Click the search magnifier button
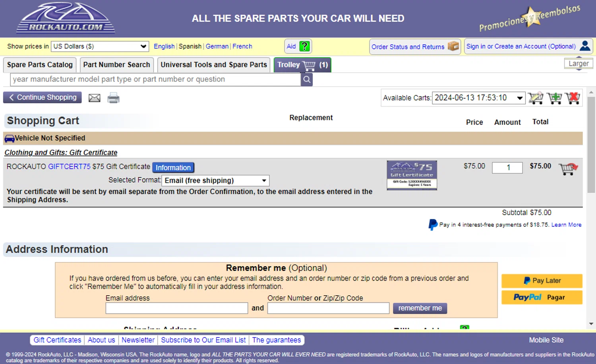The height and width of the screenshot is (364, 596). tap(307, 79)
